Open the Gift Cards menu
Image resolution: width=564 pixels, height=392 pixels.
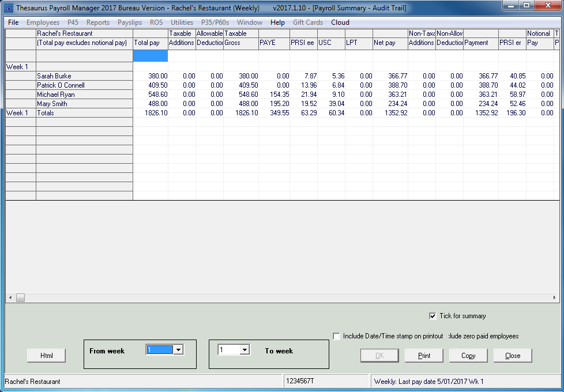coord(308,22)
